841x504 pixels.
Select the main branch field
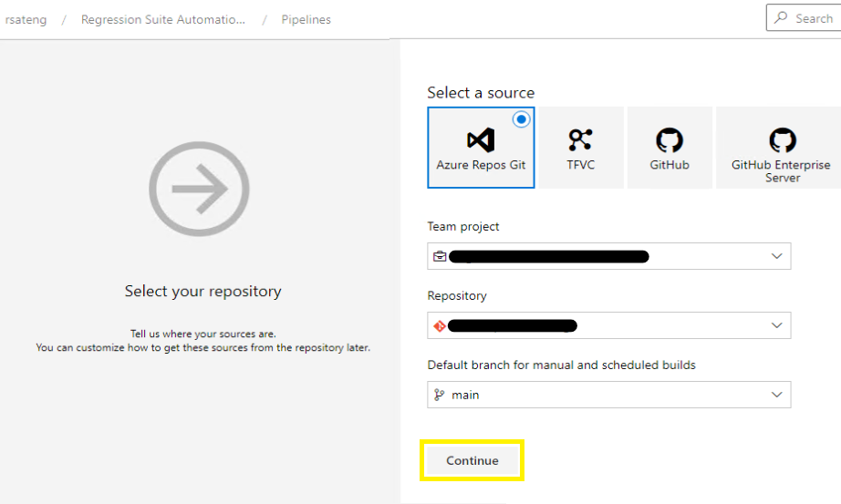608,395
